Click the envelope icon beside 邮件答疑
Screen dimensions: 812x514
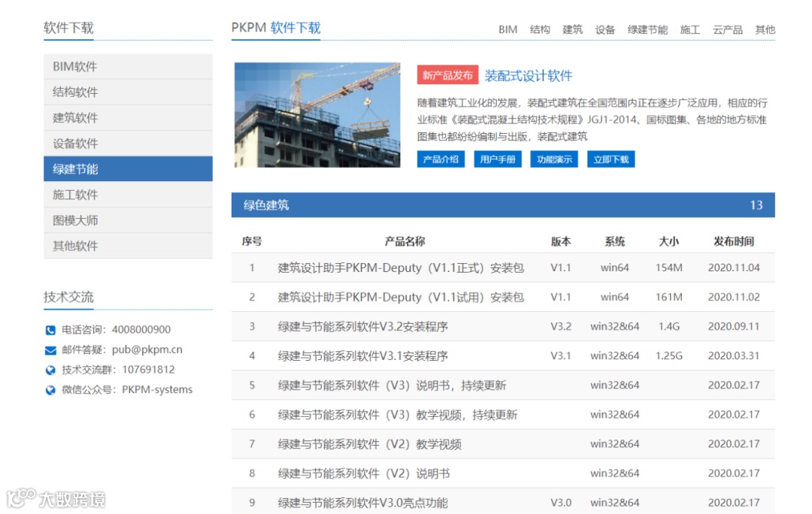tap(50, 350)
